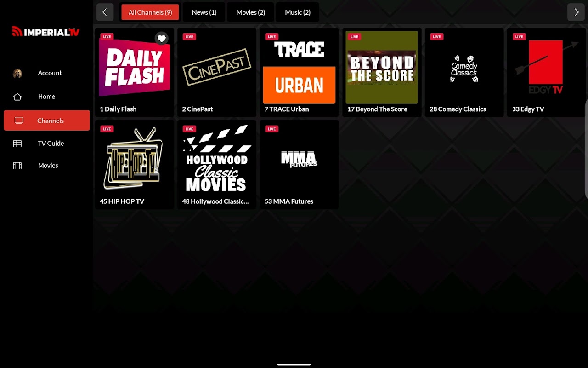Open the Beyond The Score channel thumbnail
Screen dimensions: 588x368
pos(382,67)
